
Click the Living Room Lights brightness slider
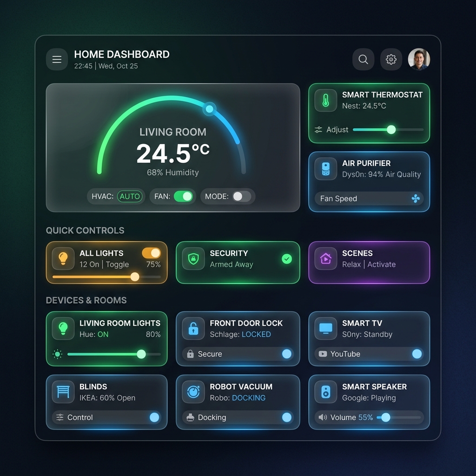click(x=114, y=354)
